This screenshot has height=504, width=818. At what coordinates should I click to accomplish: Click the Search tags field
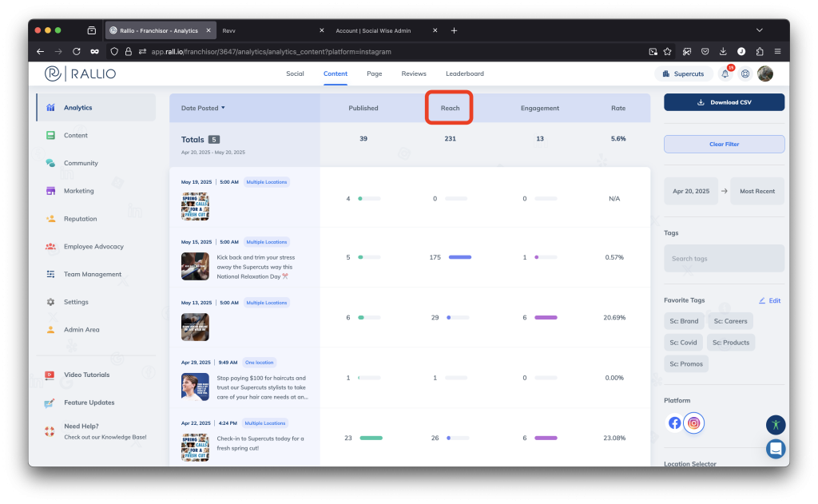[724, 258]
